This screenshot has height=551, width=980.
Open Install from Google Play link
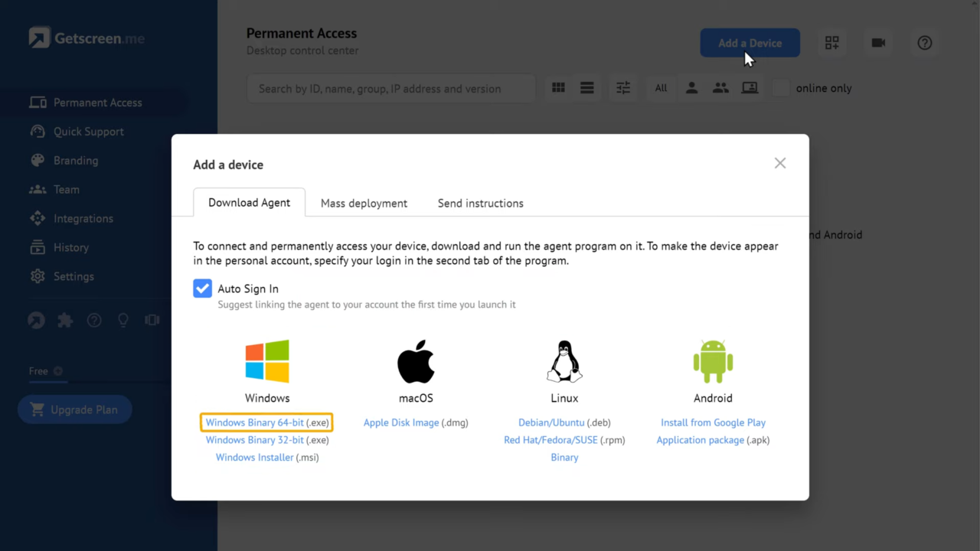(x=713, y=422)
